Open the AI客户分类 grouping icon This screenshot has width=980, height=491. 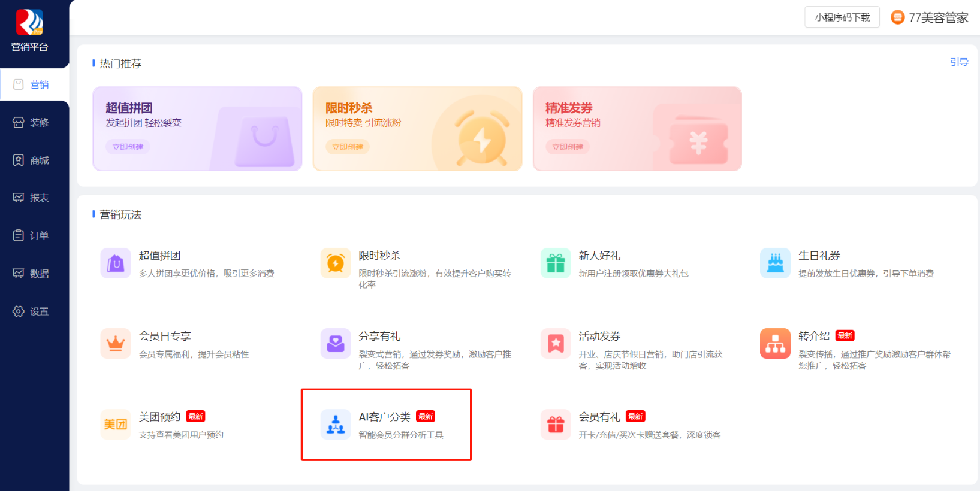point(336,425)
